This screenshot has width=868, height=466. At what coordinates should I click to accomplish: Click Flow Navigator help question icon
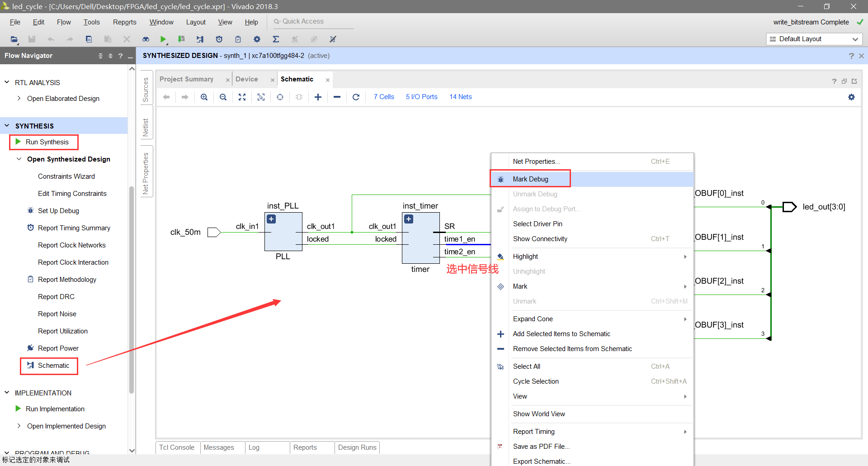pos(120,56)
